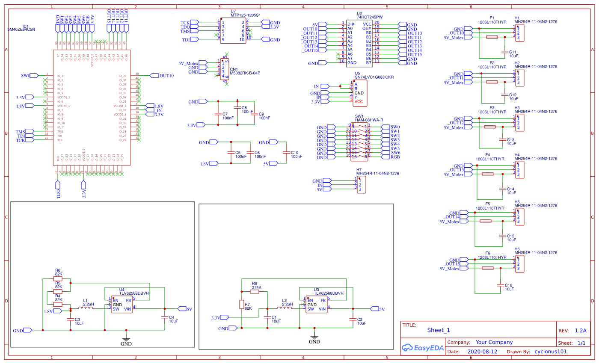
Task: Toggle the SW0 position on DIP switch SW1
Action: click(362, 127)
